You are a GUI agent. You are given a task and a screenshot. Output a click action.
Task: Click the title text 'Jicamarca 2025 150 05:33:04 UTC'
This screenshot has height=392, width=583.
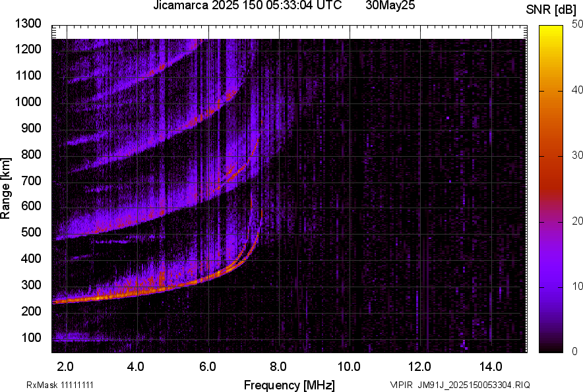pos(247,5)
